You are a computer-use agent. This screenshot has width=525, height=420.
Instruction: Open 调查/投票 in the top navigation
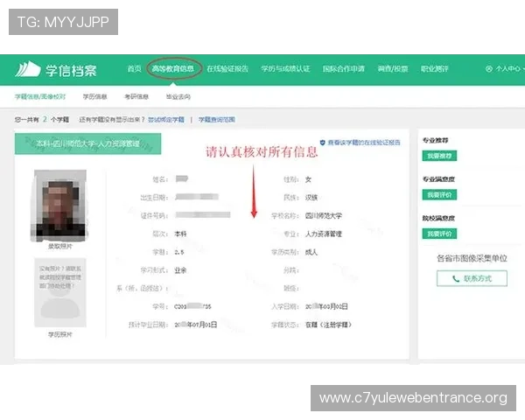393,68
